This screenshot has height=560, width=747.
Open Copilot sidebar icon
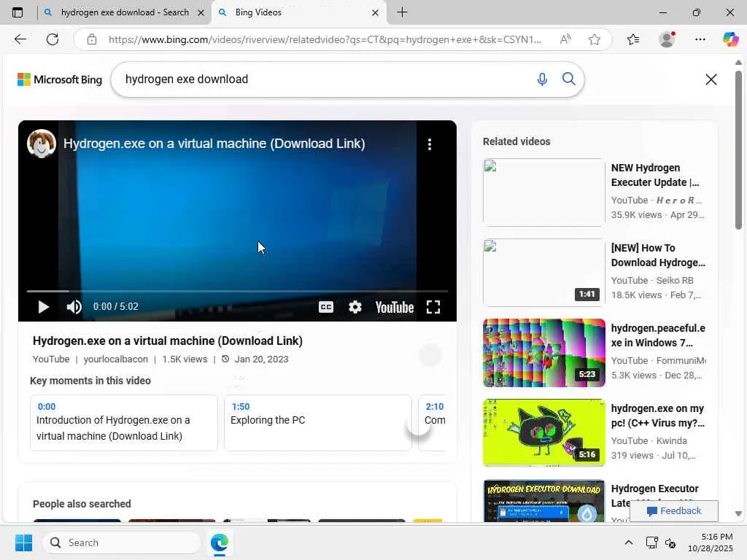730,39
